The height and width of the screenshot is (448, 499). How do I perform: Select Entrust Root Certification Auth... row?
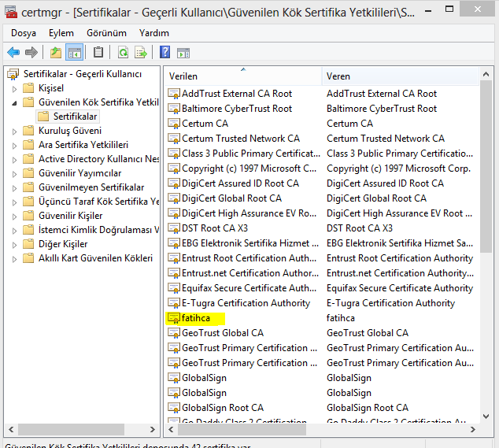pyautogui.click(x=322, y=258)
